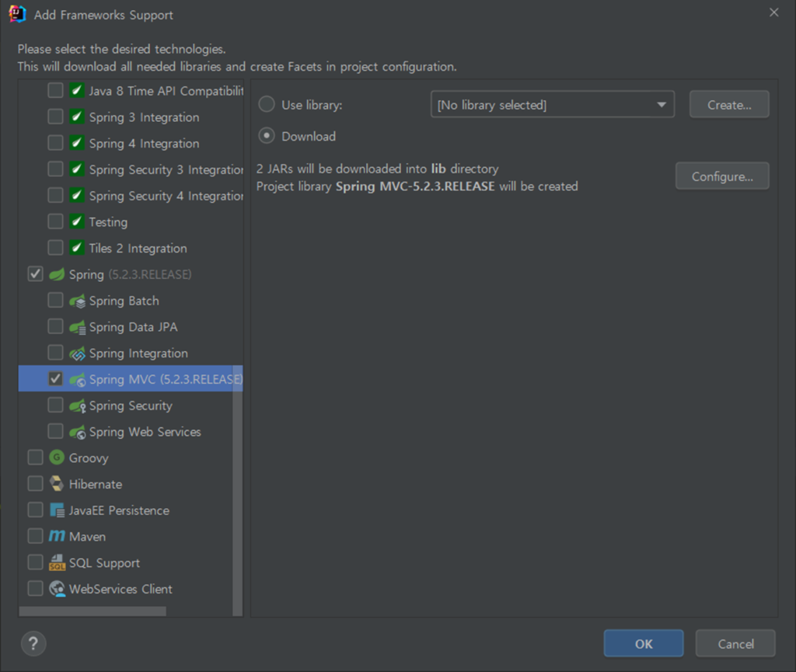Click the JavaEE Persistence icon
This screenshot has width=796, height=672.
click(x=57, y=510)
